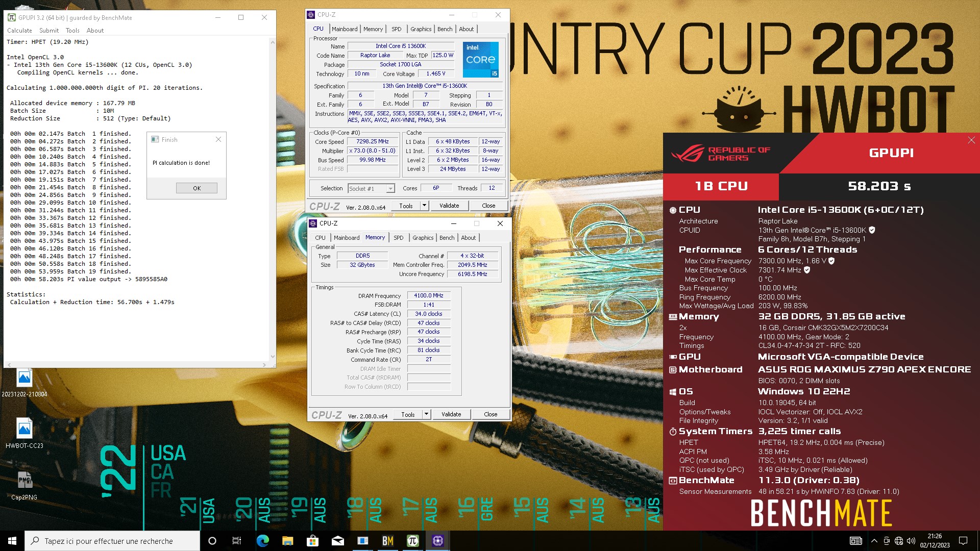Open Bench tab in top CPU-Z window
Screen dimensions: 980x551
tap(445, 29)
